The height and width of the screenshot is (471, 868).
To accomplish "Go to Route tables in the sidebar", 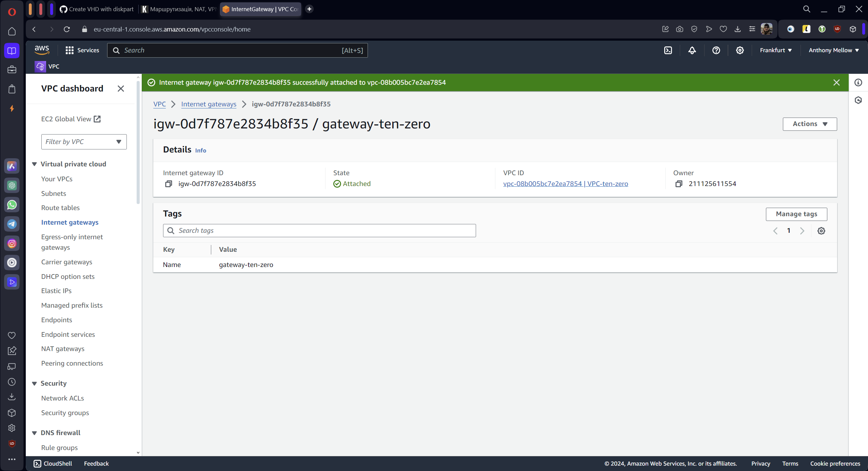I will pyautogui.click(x=60, y=208).
